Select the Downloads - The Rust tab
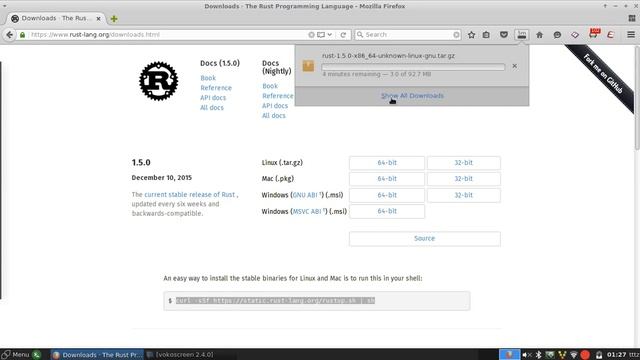The image size is (640, 360). [x=55, y=18]
